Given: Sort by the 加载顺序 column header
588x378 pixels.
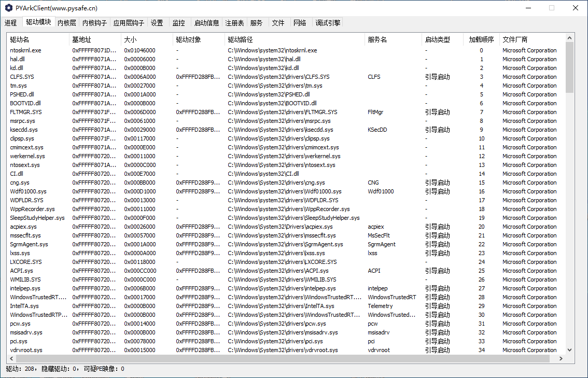Looking at the screenshot, I should (481, 39).
